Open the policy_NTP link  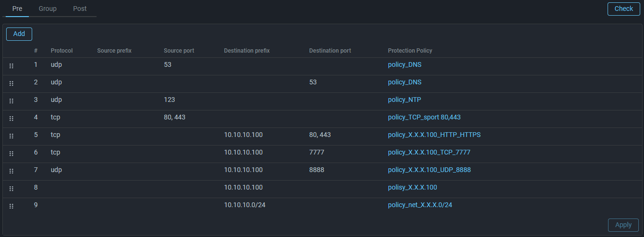[x=404, y=100]
